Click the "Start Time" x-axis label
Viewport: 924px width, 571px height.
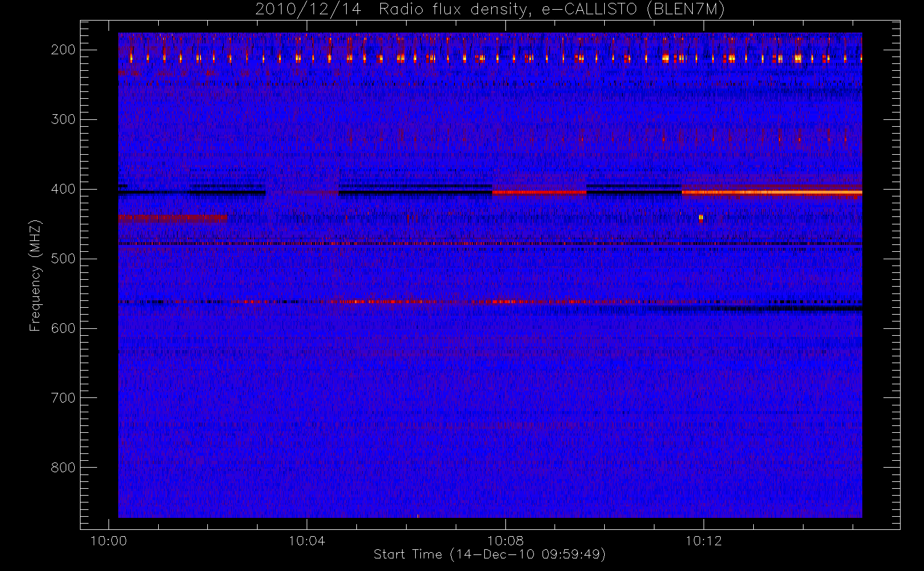pyautogui.click(x=489, y=554)
